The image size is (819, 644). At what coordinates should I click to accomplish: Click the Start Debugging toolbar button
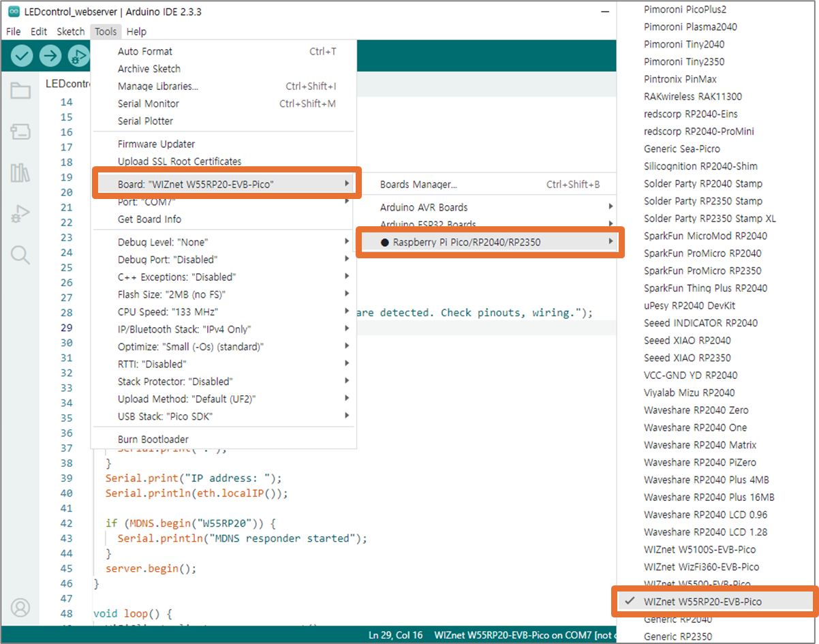(78, 56)
